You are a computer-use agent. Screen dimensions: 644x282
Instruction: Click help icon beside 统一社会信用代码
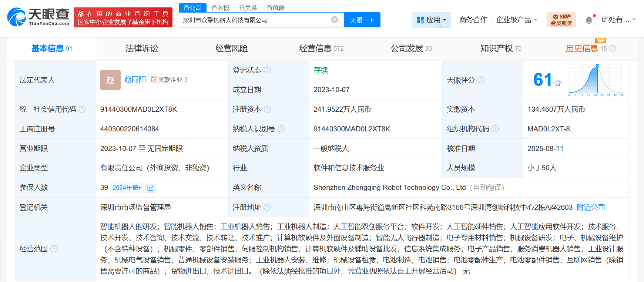point(82,109)
